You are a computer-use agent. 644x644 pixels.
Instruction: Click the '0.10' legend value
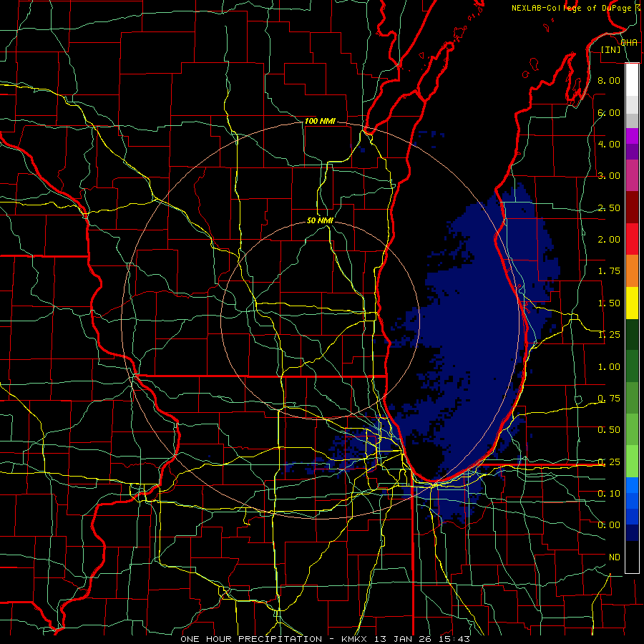[609, 494]
